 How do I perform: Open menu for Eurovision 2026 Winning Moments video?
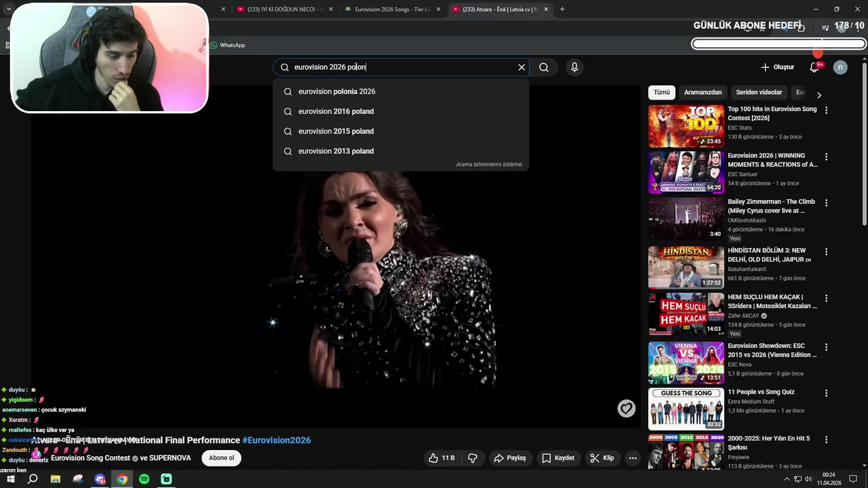coord(826,157)
